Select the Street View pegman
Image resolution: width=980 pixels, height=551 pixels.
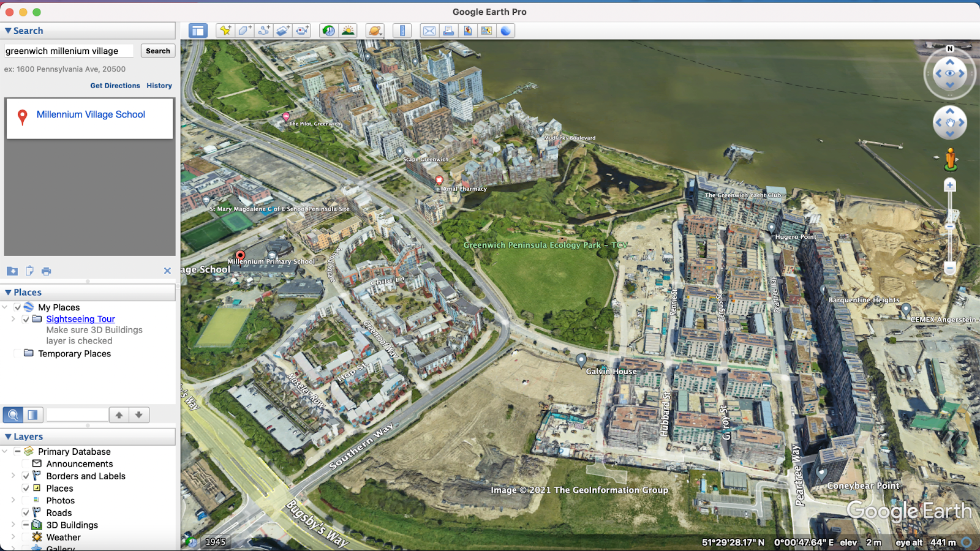coord(951,159)
